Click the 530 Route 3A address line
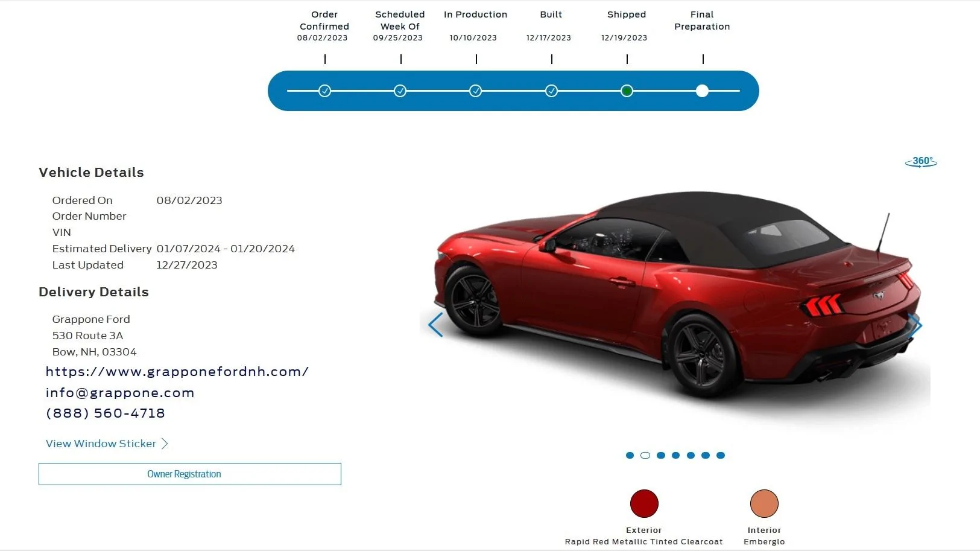 pyautogui.click(x=87, y=336)
